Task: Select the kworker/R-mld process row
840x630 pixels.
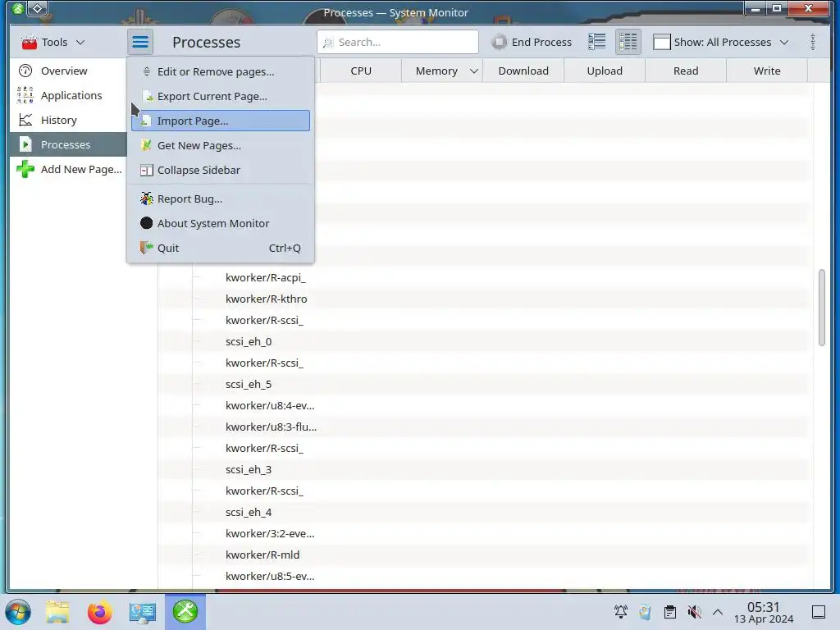Action: click(x=483, y=555)
